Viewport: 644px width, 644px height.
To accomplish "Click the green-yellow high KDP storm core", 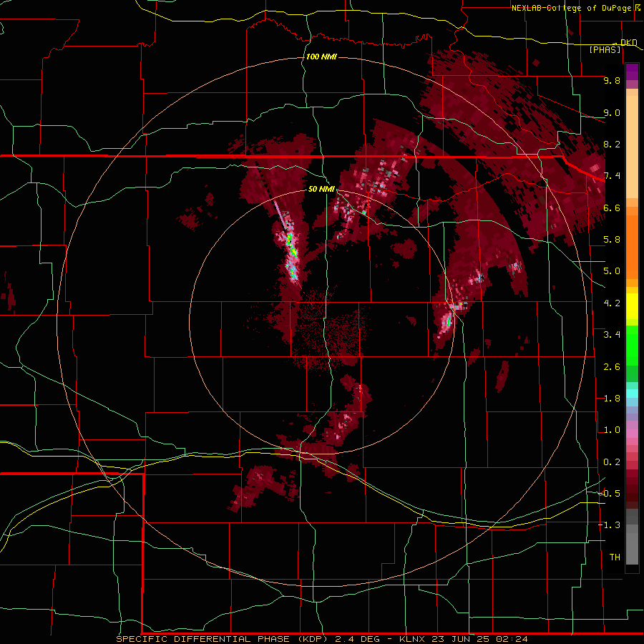I will click(x=291, y=245).
